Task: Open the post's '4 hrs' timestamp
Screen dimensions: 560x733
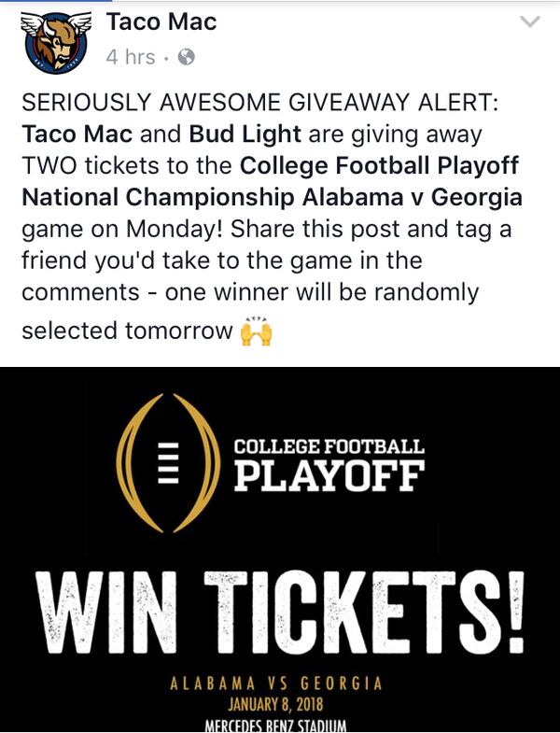Action: point(131,57)
